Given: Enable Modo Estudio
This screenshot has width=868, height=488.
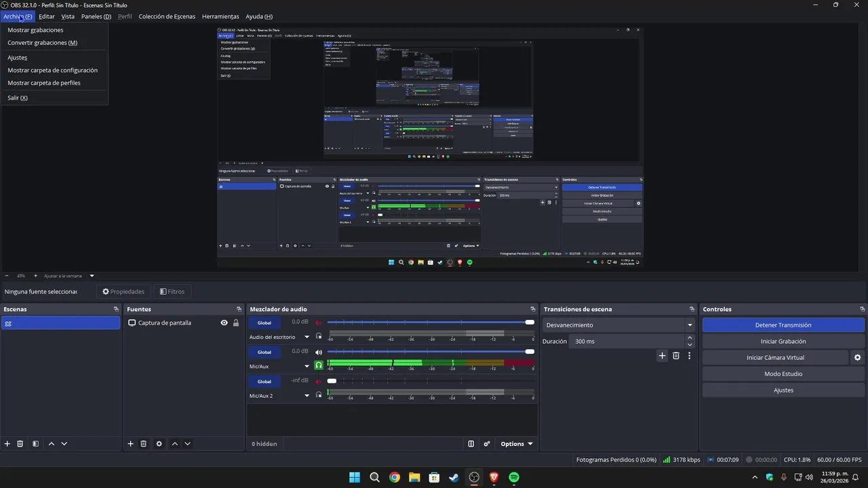Looking at the screenshot, I should click(783, 374).
